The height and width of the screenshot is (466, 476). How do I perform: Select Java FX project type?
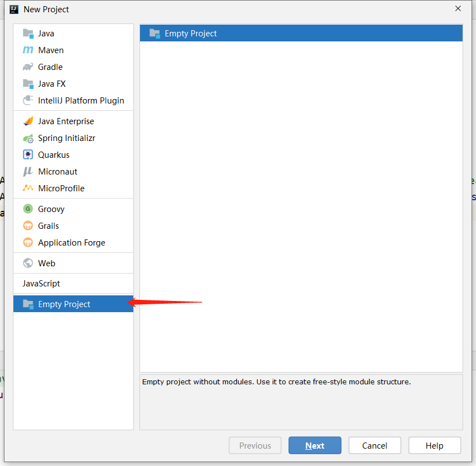[73, 84]
